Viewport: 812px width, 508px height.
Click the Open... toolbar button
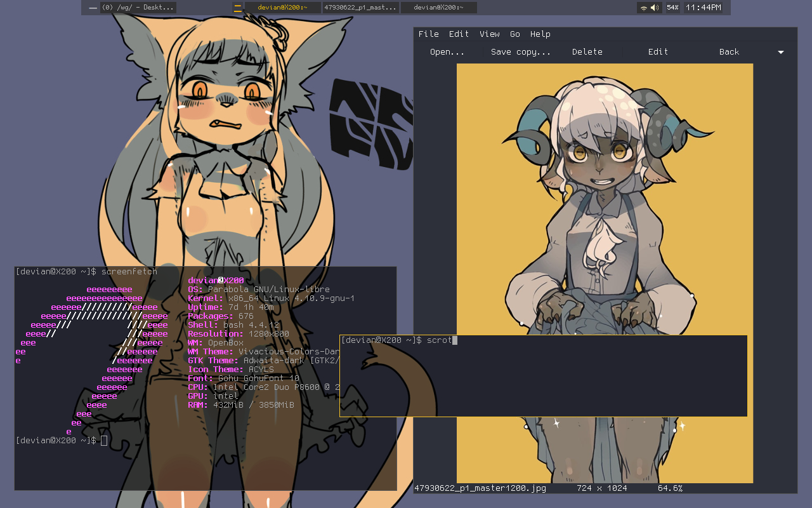[x=447, y=52]
